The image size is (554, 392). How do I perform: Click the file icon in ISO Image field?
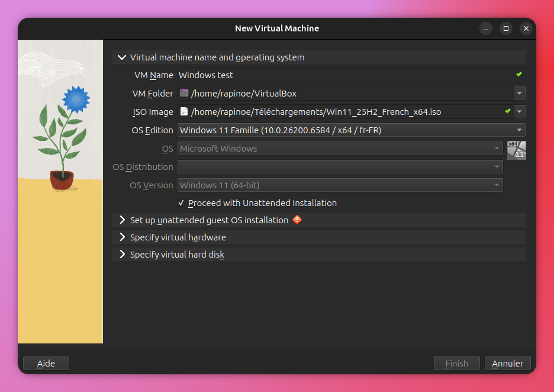click(184, 111)
